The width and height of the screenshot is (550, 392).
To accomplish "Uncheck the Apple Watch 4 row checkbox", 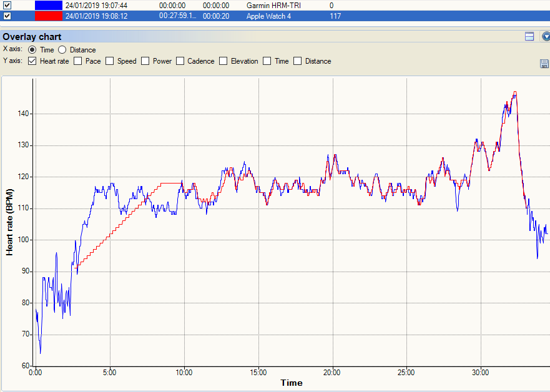I will 7,16.
